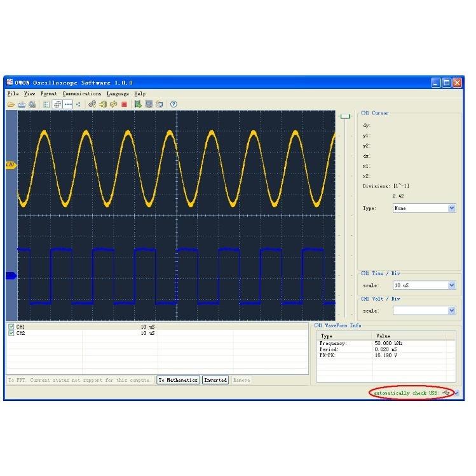Viewport: 476px width, 476px height.
Task: Uncheck the CH1 channel checkbox
Action: point(11,327)
